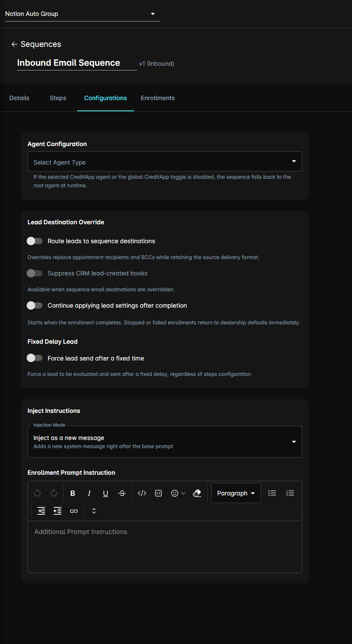Open the Enrollments tab
Viewport: 352px width, 644px height.
coord(158,98)
